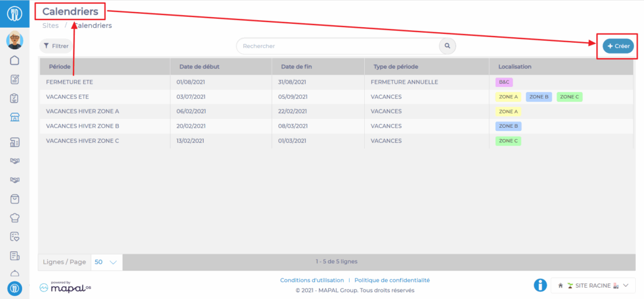This screenshot has width=644, height=299.
Task: Click the blue information icon
Action: (540, 285)
